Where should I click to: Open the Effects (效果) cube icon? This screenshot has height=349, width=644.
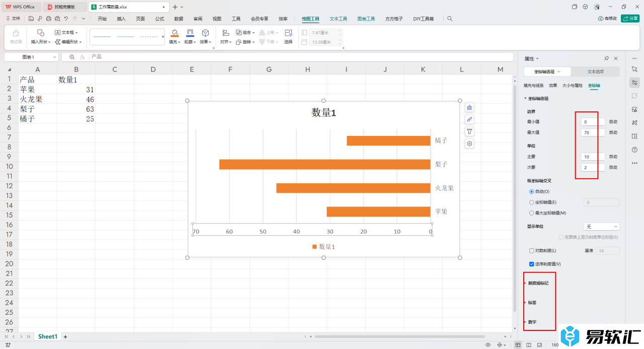[x=205, y=33]
